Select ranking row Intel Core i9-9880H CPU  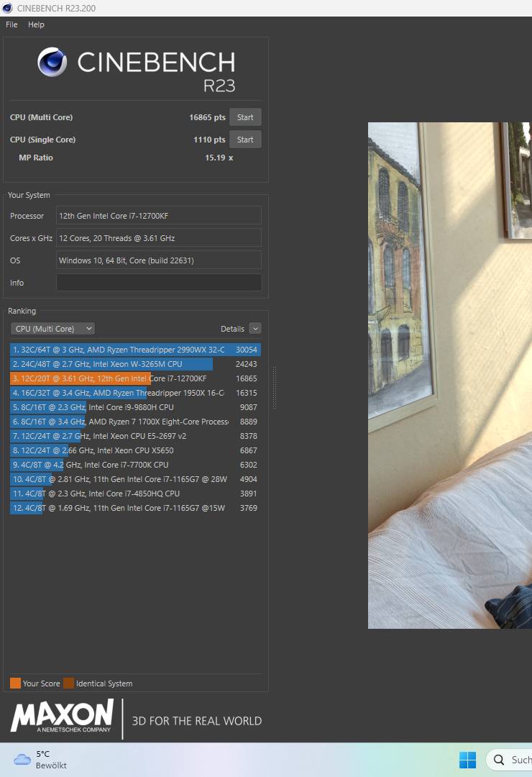(x=135, y=407)
